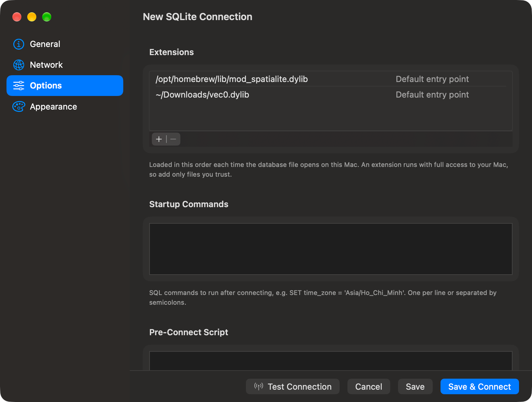Zoom the window with green button
Image resolution: width=532 pixels, height=402 pixels.
click(x=47, y=17)
